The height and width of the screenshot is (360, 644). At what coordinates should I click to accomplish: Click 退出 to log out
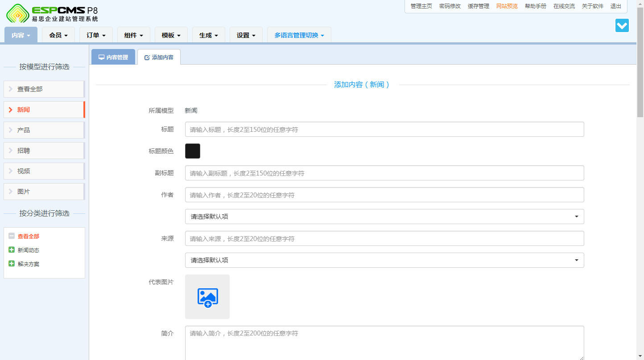pos(616,6)
